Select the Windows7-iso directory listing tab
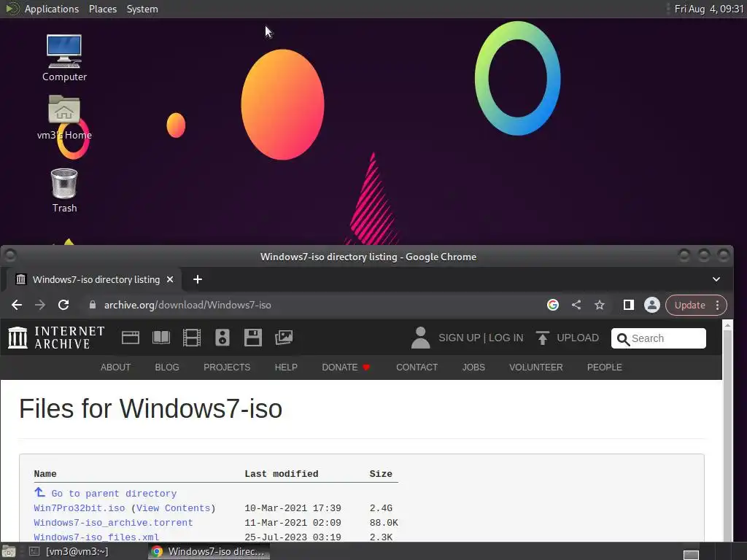The height and width of the screenshot is (560, 747). click(94, 279)
